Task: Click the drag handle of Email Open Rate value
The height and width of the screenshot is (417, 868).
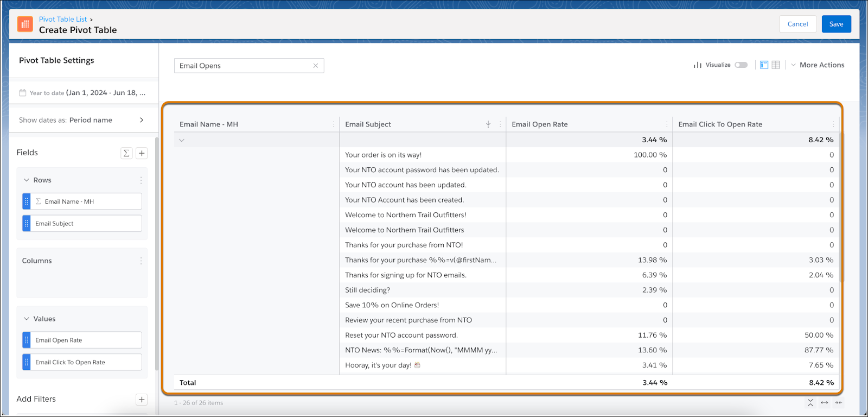Action: 27,340
